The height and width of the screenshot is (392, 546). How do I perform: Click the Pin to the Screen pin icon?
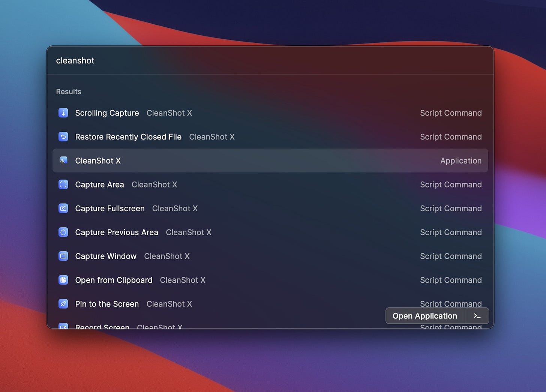coord(63,304)
